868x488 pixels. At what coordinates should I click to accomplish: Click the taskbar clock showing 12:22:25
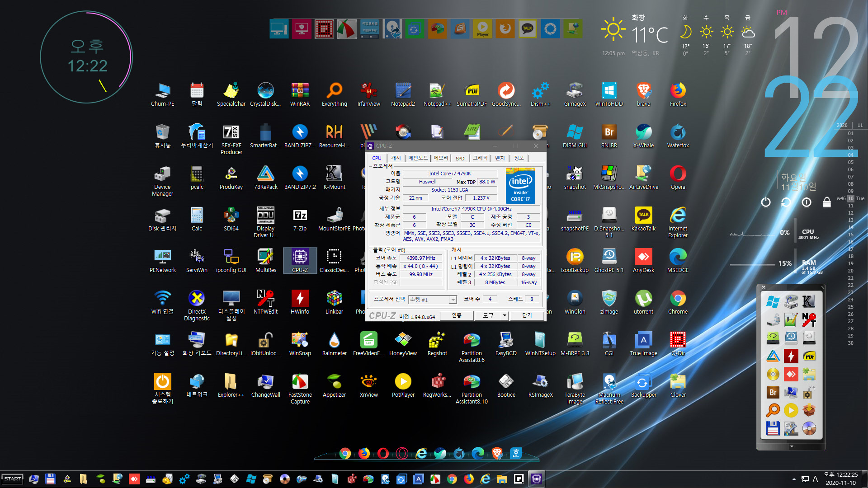click(840, 479)
